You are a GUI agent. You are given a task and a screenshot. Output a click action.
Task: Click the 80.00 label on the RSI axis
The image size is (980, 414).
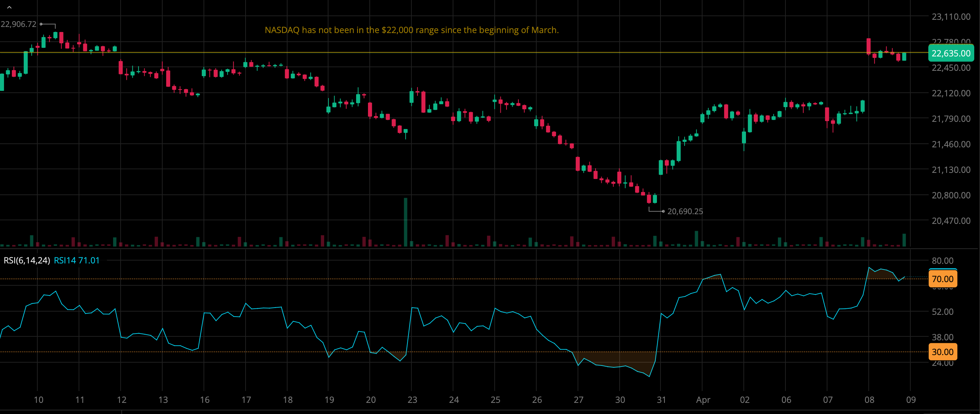(942, 261)
